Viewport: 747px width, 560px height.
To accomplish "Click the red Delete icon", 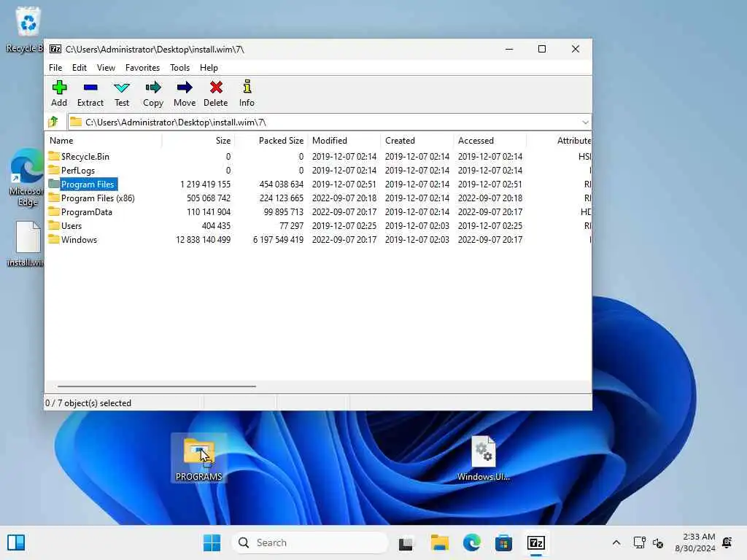I will [x=216, y=87].
